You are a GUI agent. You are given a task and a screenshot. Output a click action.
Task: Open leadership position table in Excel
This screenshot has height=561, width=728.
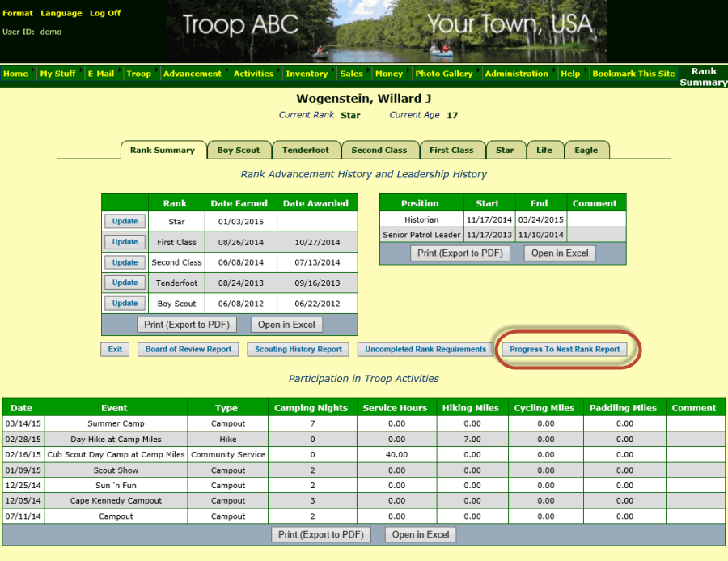coord(560,253)
